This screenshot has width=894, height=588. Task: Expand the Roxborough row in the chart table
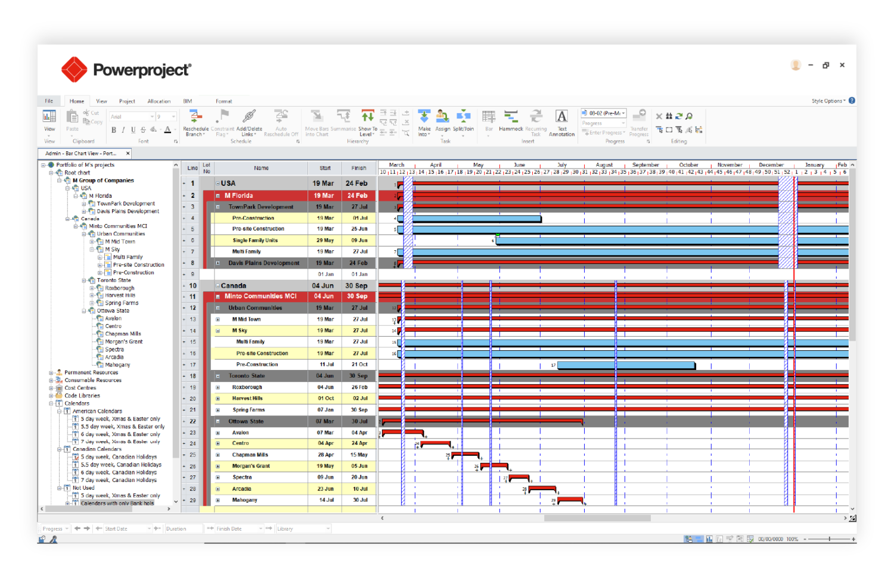click(x=218, y=387)
